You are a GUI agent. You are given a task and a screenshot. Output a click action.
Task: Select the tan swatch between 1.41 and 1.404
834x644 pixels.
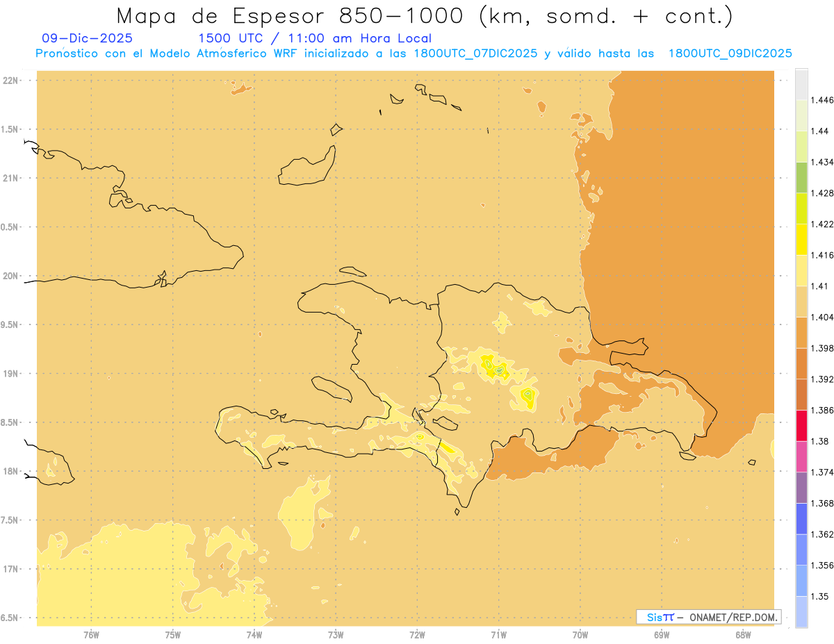(801, 302)
